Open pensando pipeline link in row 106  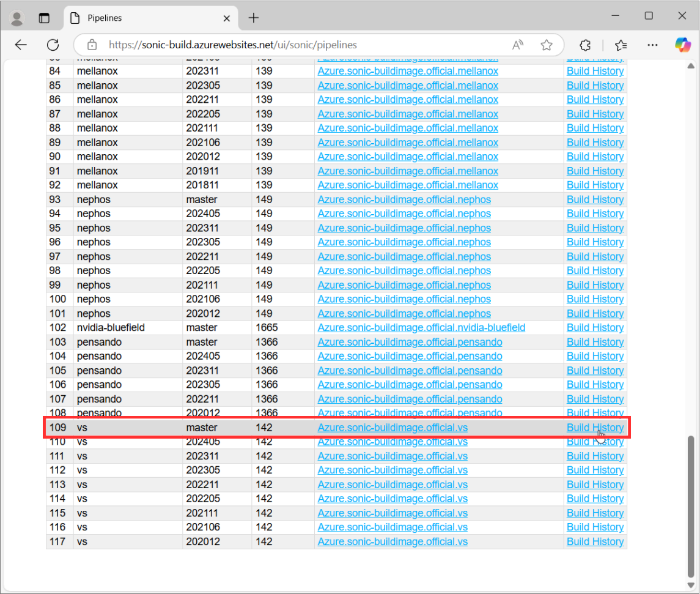(x=410, y=385)
